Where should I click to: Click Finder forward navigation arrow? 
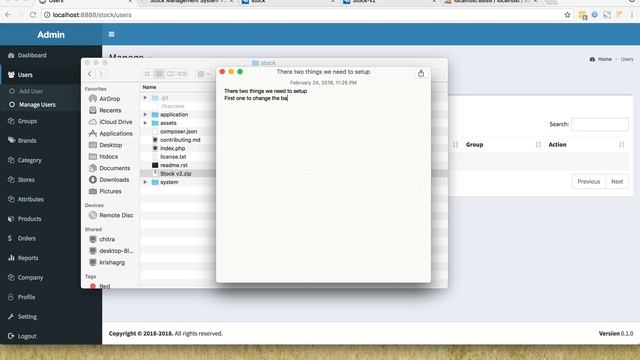pos(100,74)
